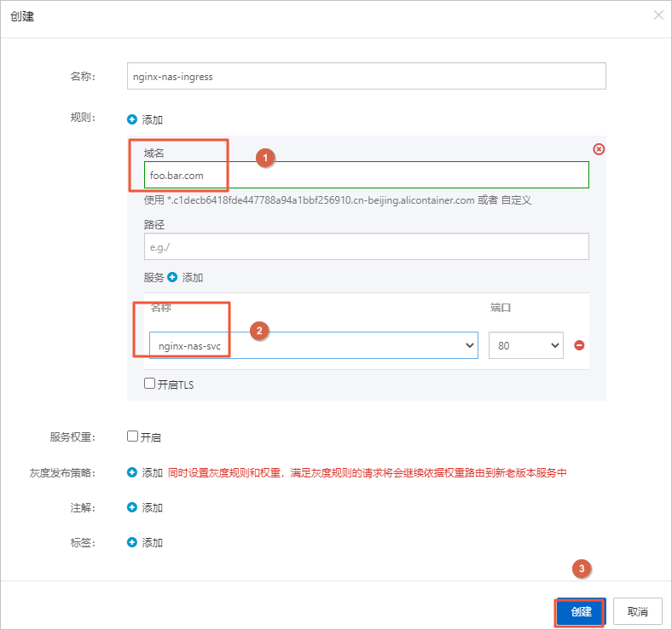672x630 pixels.
Task: Click 添加 link next to 规则
Action: (152, 119)
